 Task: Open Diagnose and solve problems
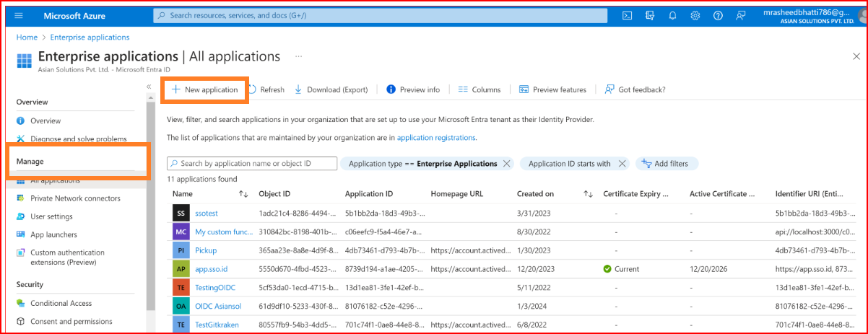78,139
